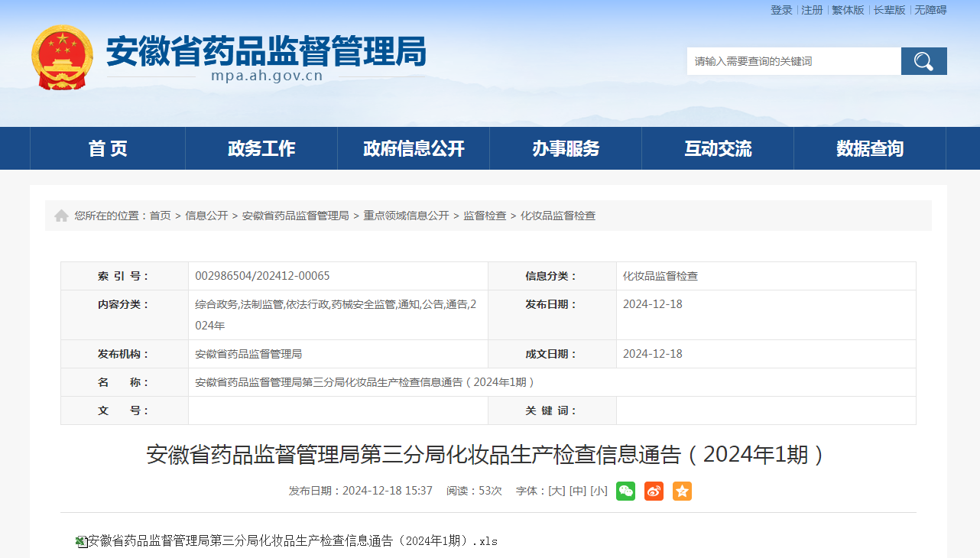Viewport: 980px width, 558px height.
Task: Click the magnifier search button
Action: (x=923, y=61)
